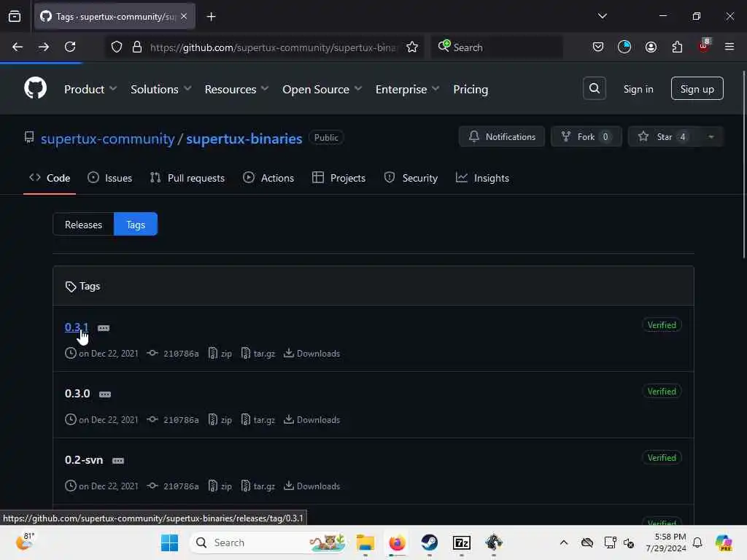This screenshot has width=747, height=560.
Task: Open the Star lists dropdown arrow
Action: tap(711, 136)
